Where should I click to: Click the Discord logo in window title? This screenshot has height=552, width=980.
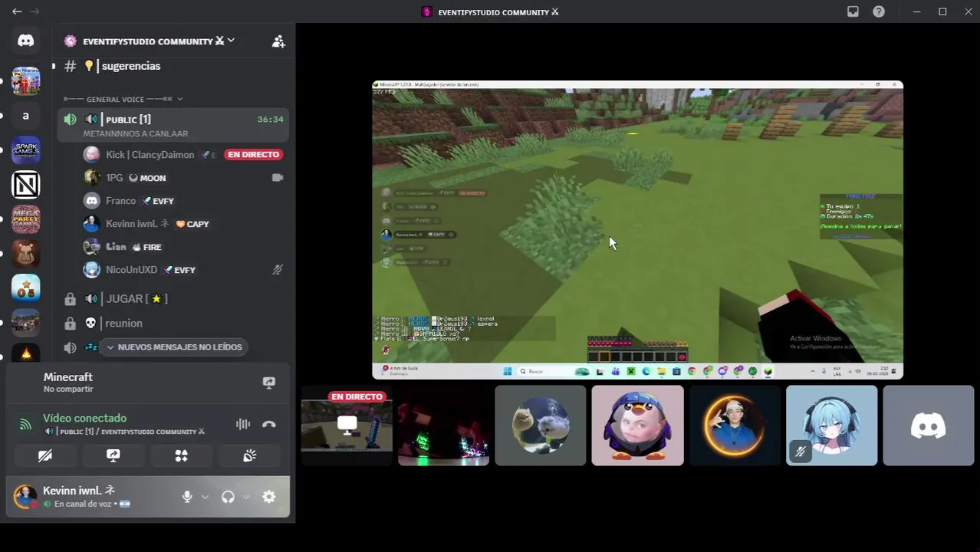pos(428,11)
